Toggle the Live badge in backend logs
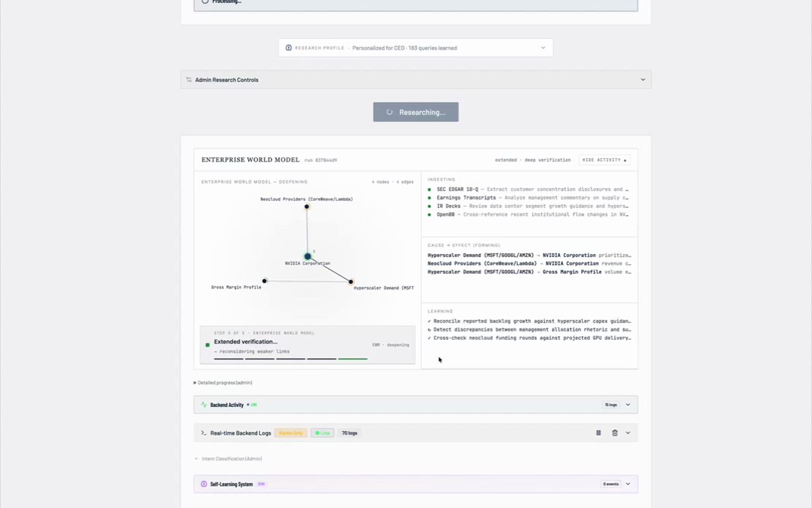The image size is (812, 508). 322,433
